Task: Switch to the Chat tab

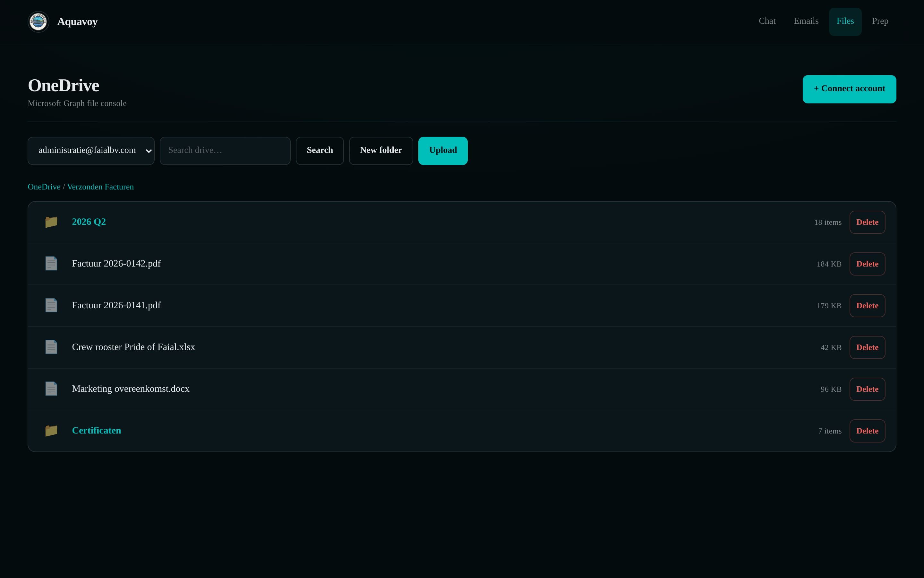Action: [x=767, y=22]
